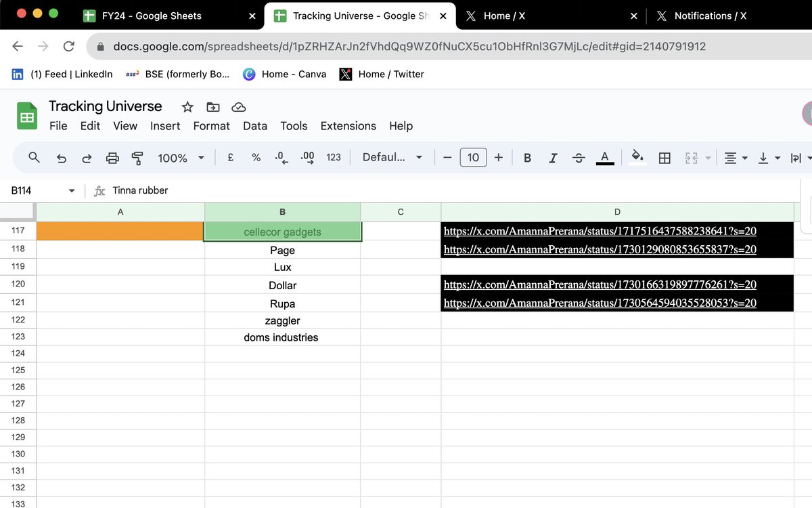The image size is (812, 508).
Task: Star the Tracking Universe document
Action: pyautogui.click(x=187, y=107)
